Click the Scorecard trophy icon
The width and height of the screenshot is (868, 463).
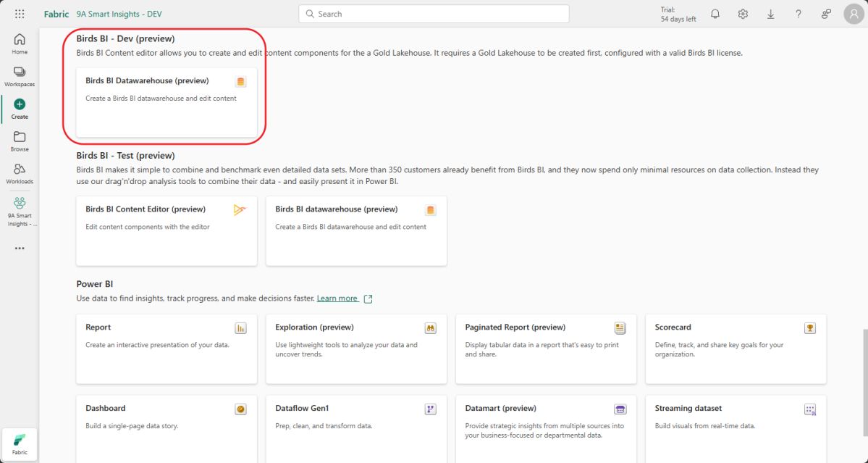point(810,328)
